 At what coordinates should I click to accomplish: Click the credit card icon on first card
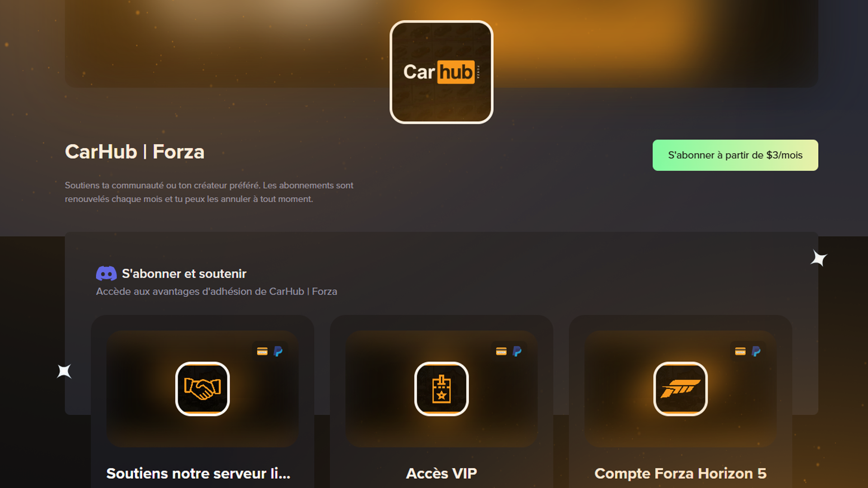(x=262, y=352)
